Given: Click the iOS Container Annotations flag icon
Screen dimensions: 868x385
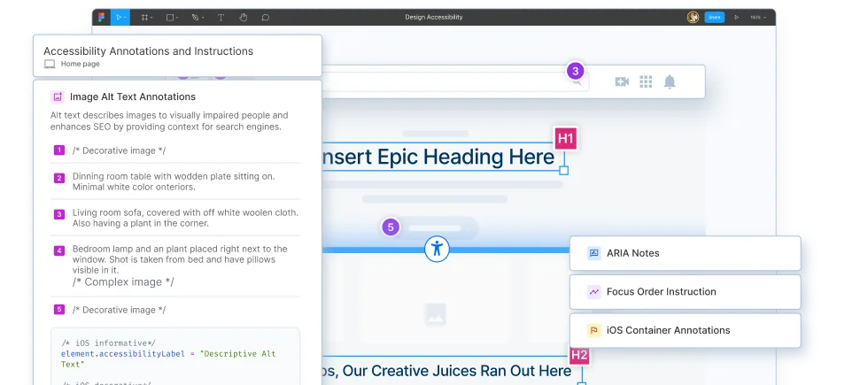Looking at the screenshot, I should pyautogui.click(x=594, y=330).
